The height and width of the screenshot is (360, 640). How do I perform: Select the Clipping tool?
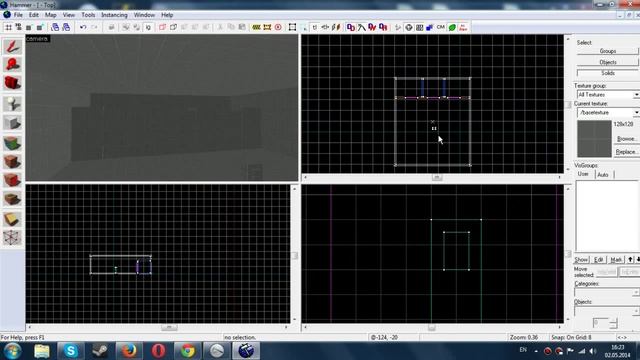pos(13,219)
